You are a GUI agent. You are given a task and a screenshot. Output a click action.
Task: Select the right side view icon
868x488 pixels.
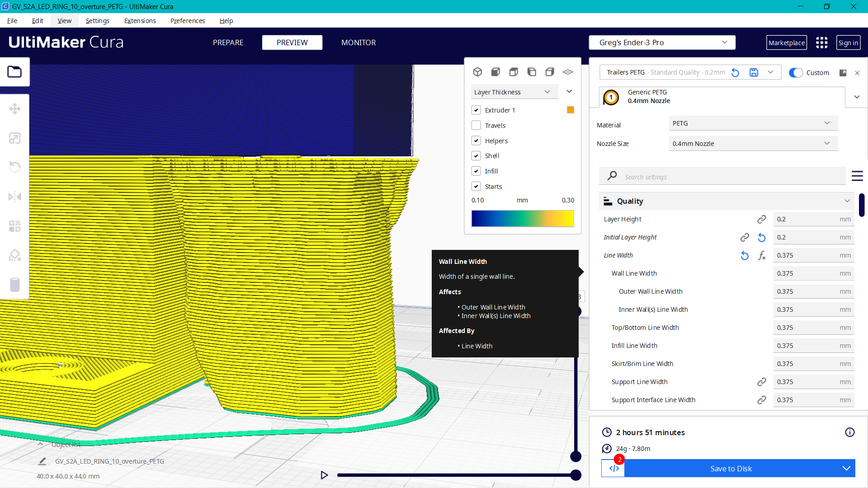coord(550,72)
